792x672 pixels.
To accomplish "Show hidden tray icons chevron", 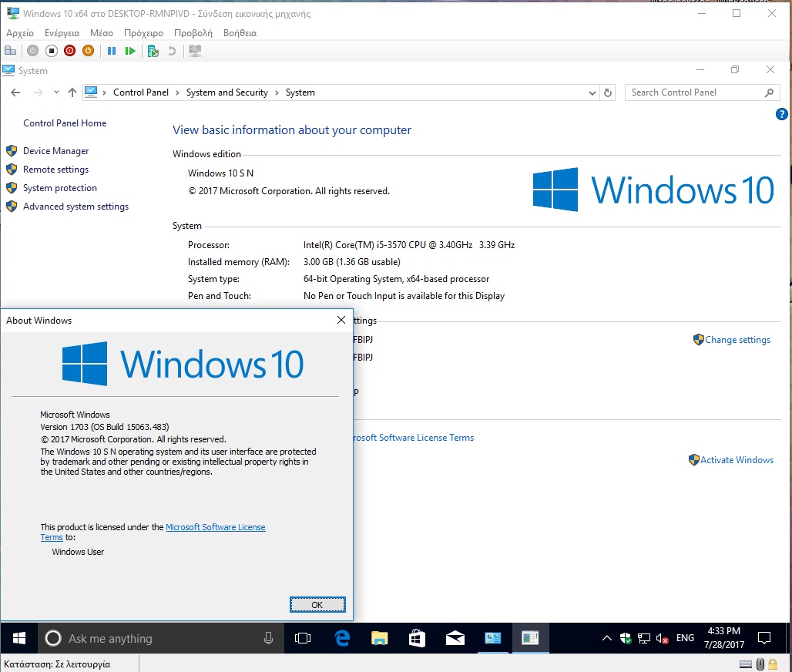I will click(606, 638).
